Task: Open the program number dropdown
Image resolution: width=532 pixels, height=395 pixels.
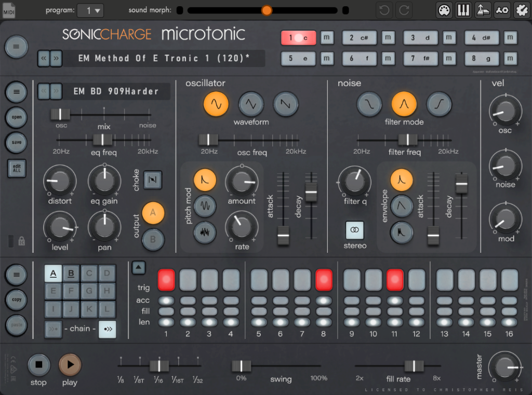Action: [x=90, y=10]
